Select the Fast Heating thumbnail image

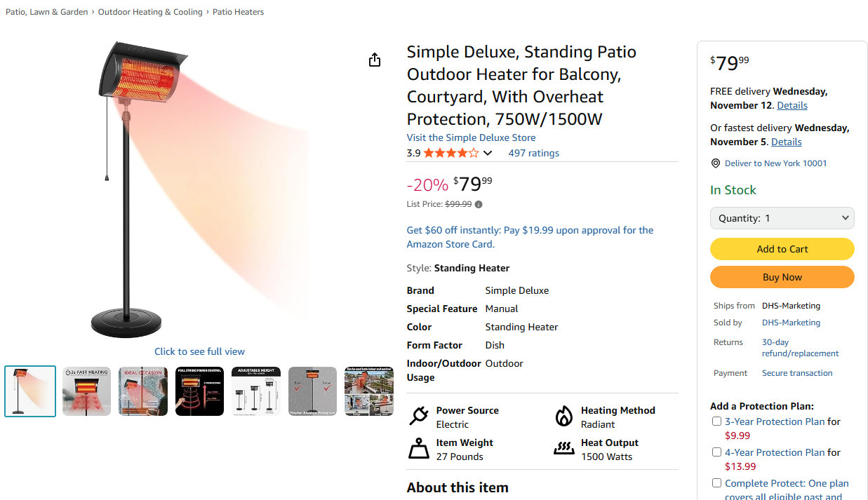[x=87, y=391]
